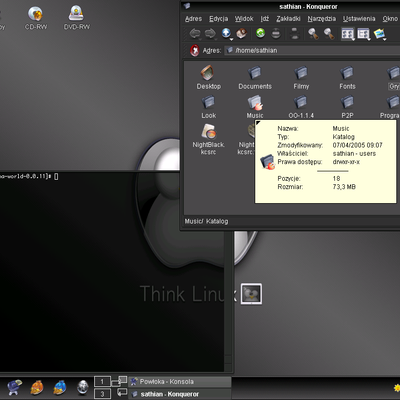This screenshot has width=400, height=400.
Task: Open the Ustawienia menu
Action: (x=359, y=19)
